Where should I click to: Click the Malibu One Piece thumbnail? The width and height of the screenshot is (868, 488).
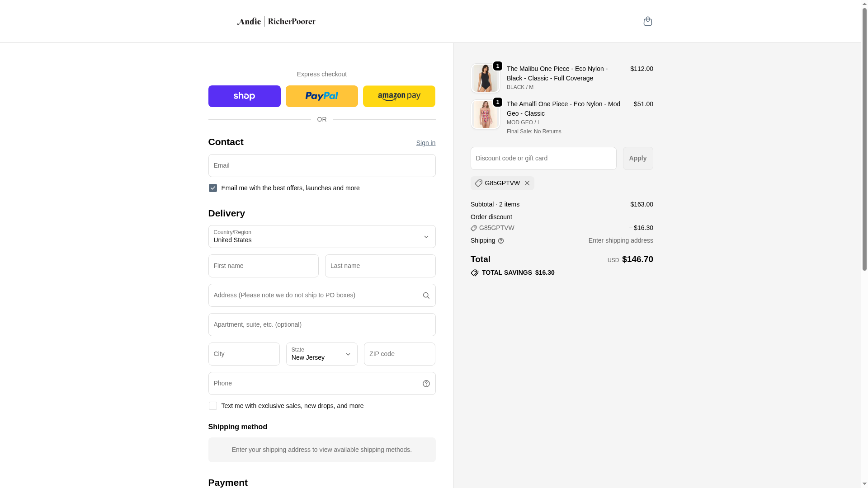[x=485, y=78]
